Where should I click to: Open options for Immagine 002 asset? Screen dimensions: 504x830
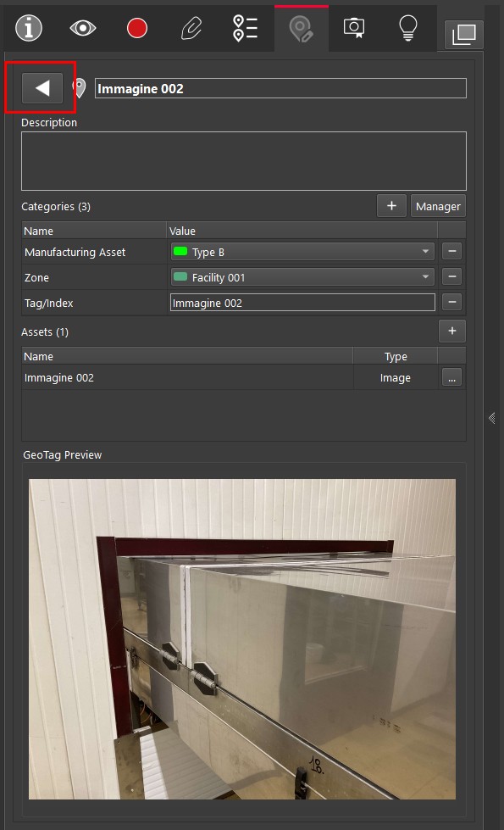(451, 378)
